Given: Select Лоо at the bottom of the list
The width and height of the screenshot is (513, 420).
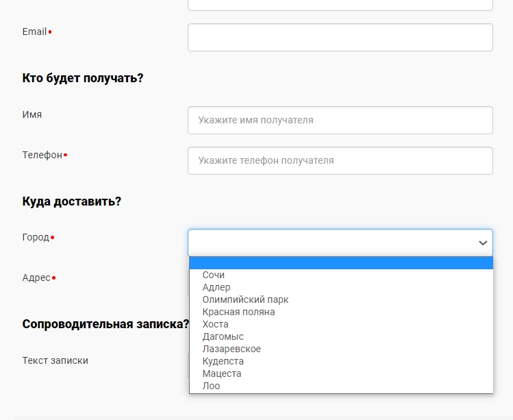Looking at the screenshot, I should click(211, 386).
